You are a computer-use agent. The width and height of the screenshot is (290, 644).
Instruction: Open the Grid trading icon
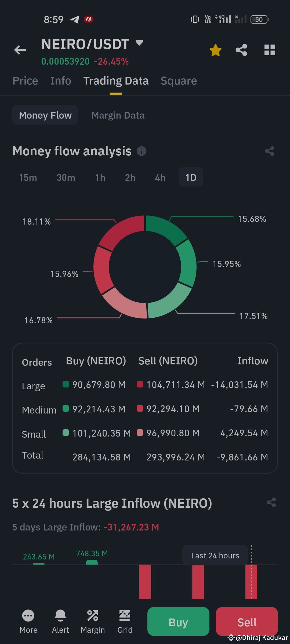point(125,615)
